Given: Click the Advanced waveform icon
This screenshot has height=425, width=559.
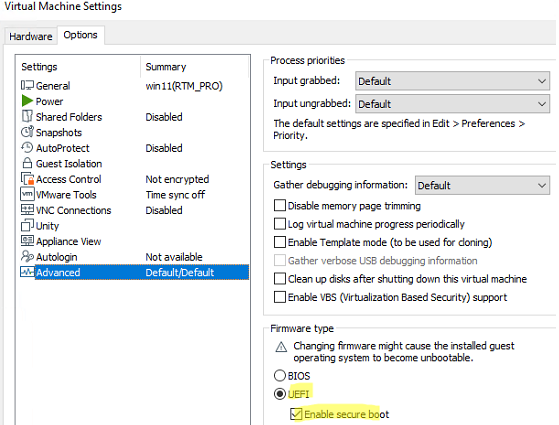Looking at the screenshot, I should [27, 272].
